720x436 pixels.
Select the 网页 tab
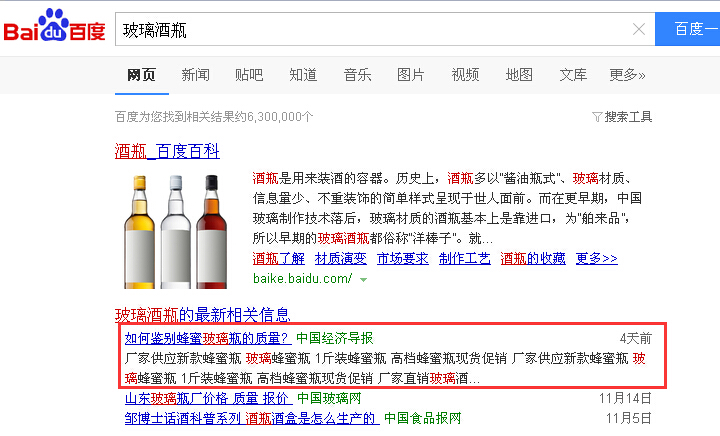[141, 75]
